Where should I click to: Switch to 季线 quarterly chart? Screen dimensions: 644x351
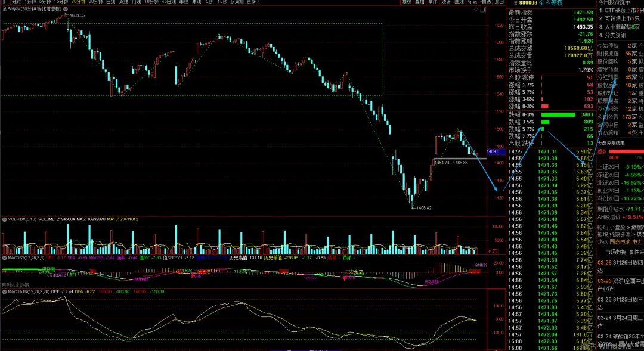(x=184, y=2)
